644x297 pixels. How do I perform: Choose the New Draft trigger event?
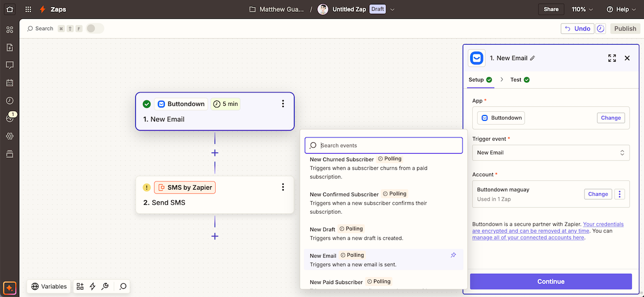pyautogui.click(x=323, y=229)
